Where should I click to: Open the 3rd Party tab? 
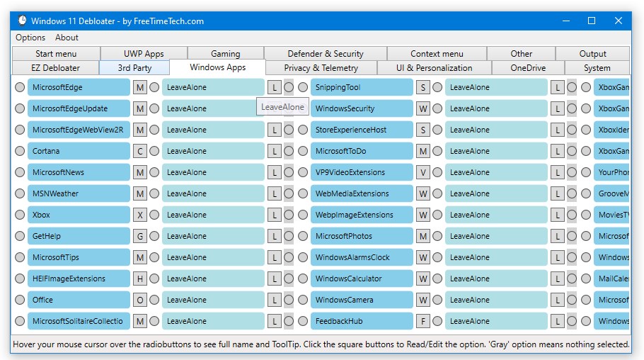click(x=134, y=67)
